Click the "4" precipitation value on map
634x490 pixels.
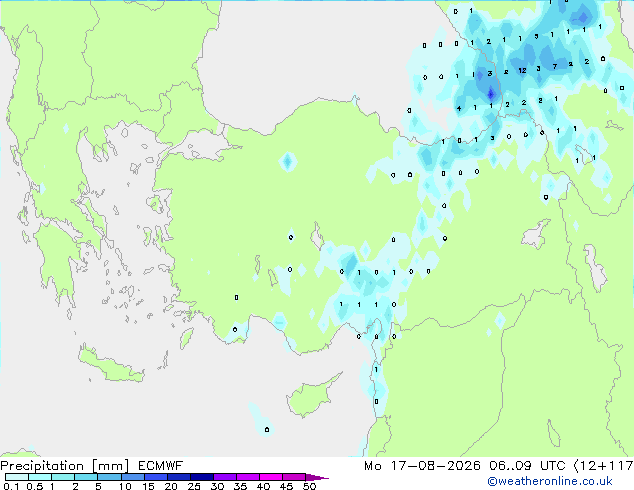point(459,108)
